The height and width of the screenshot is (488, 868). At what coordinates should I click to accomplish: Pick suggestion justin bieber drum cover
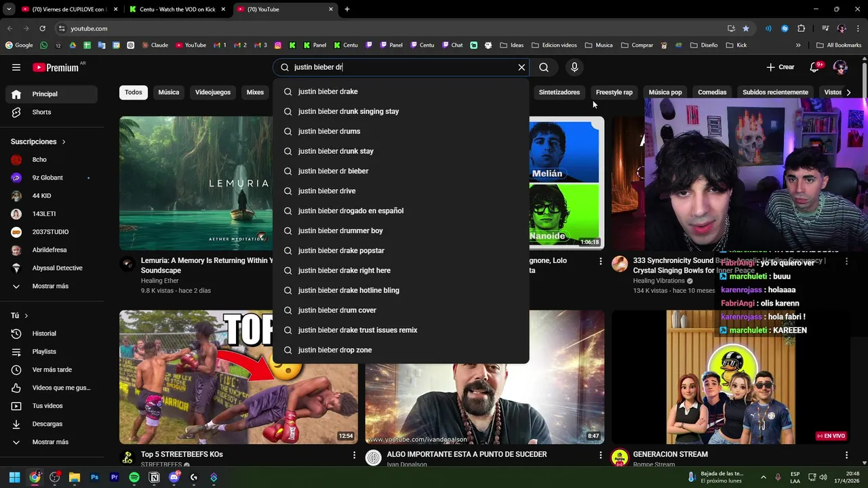(x=401, y=310)
